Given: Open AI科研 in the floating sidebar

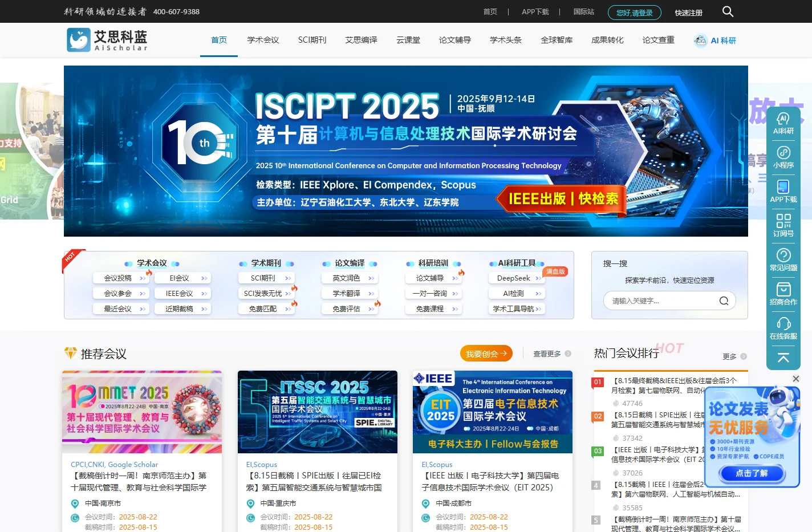Looking at the screenshot, I should point(783,124).
